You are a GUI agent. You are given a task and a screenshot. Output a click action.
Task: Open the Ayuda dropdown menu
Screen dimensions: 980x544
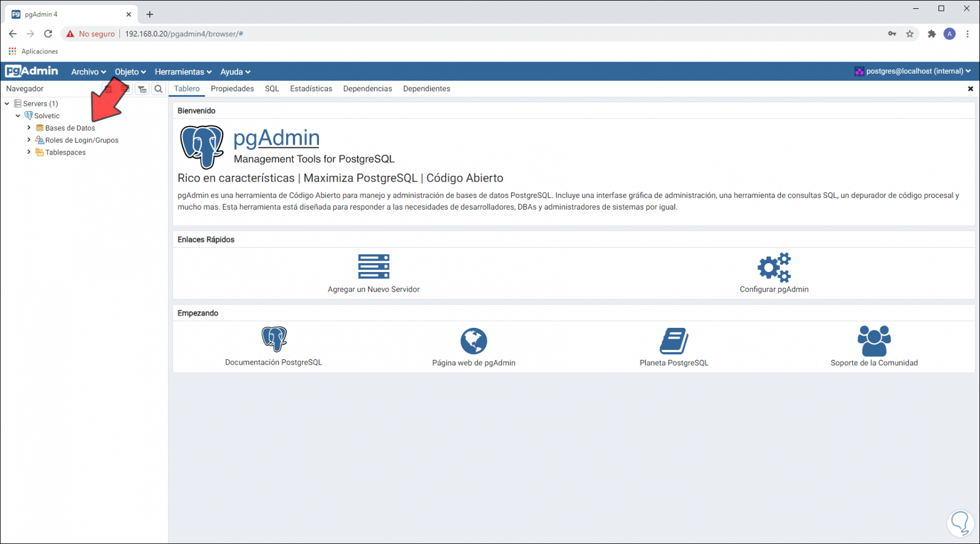tap(235, 72)
